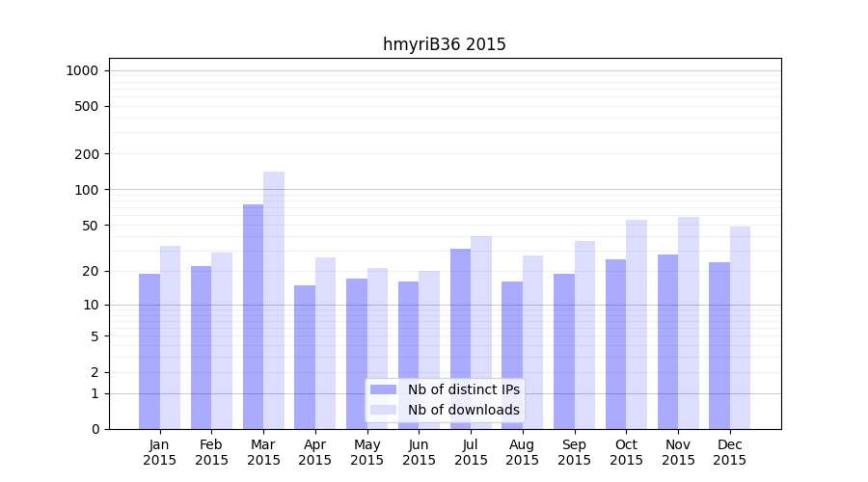Click the dark 'Nb of distinct IPs' legend swatch
This screenshot has height=482, width=868.
pos(383,389)
